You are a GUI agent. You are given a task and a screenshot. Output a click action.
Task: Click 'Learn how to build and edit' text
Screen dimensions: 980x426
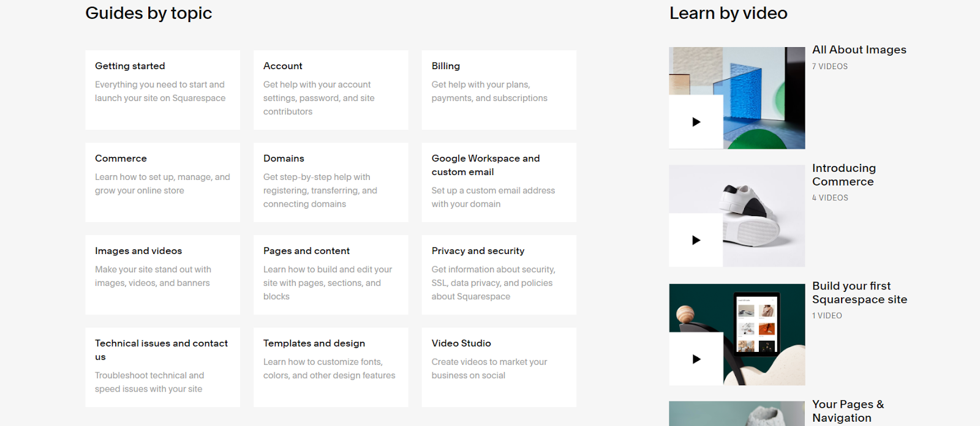[328, 283]
